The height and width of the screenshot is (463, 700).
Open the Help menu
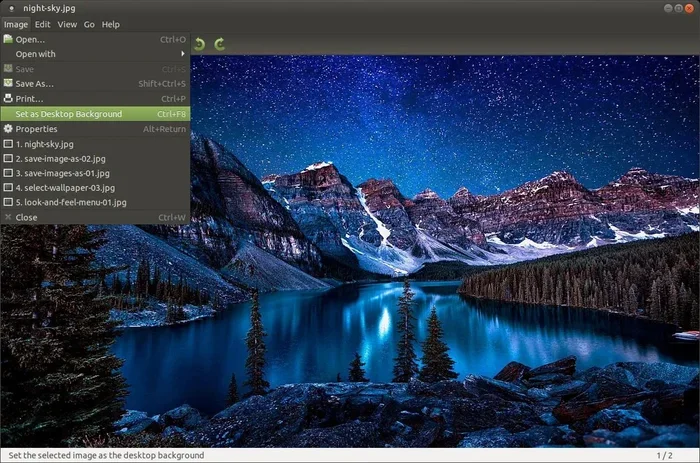[111, 25]
